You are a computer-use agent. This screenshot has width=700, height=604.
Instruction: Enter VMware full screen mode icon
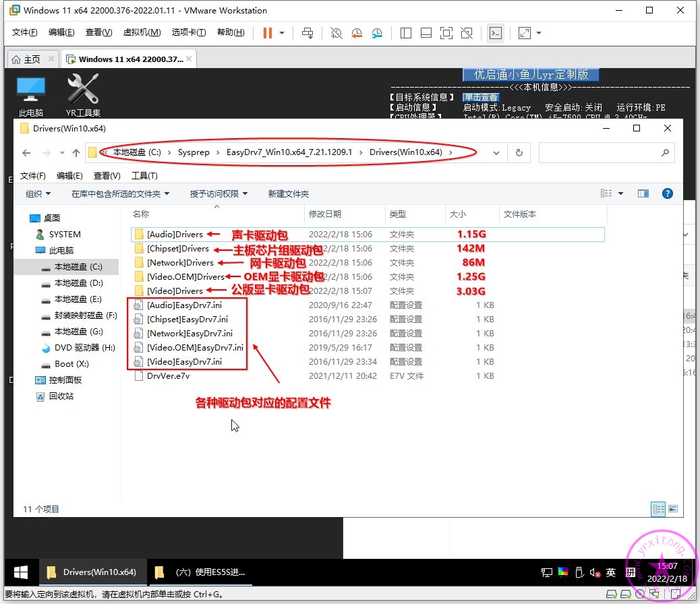(446, 33)
